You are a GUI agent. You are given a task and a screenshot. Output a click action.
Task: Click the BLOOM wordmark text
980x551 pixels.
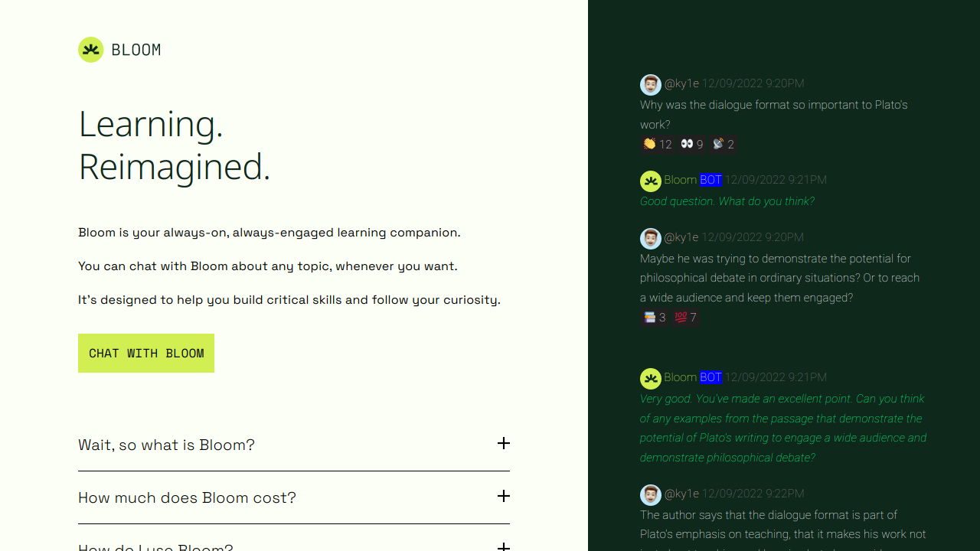point(136,50)
